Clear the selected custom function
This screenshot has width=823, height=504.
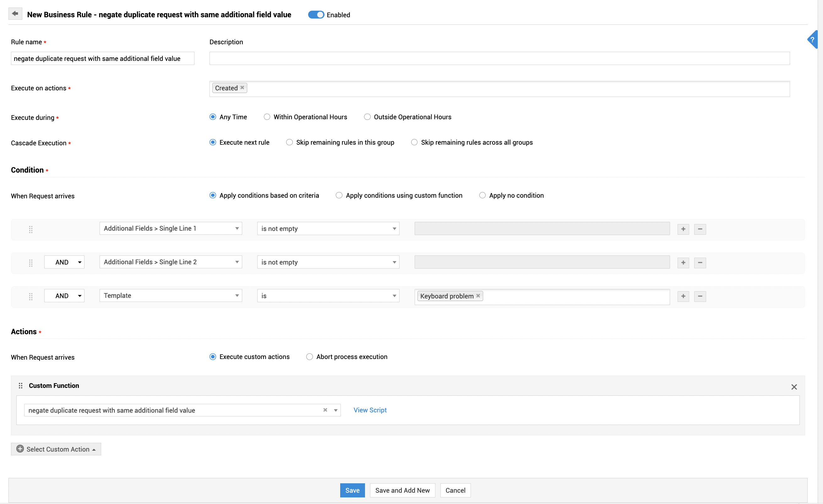pyautogui.click(x=325, y=410)
